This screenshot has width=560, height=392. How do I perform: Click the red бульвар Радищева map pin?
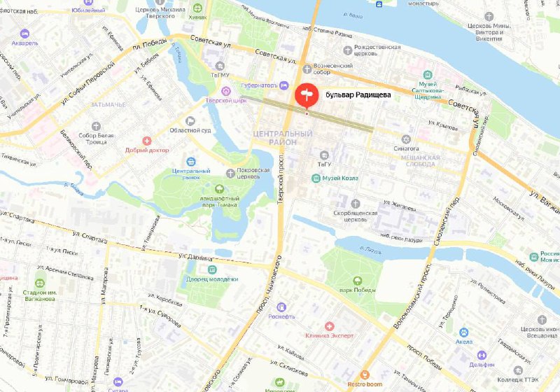click(307, 95)
